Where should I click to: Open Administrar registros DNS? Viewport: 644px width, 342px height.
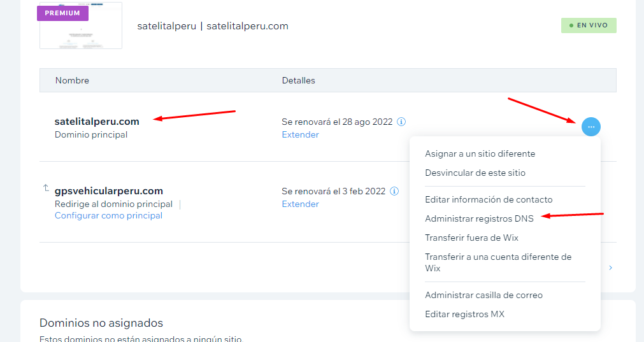point(479,218)
